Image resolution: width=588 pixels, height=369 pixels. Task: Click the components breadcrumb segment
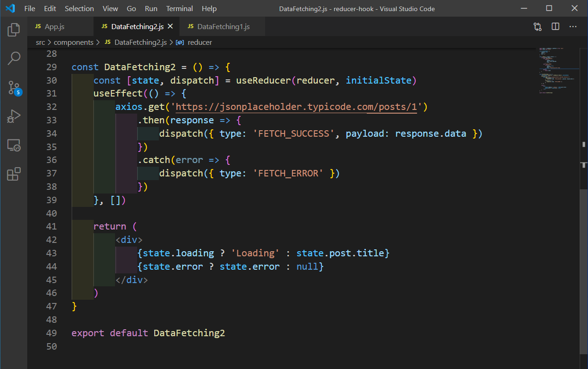74,42
